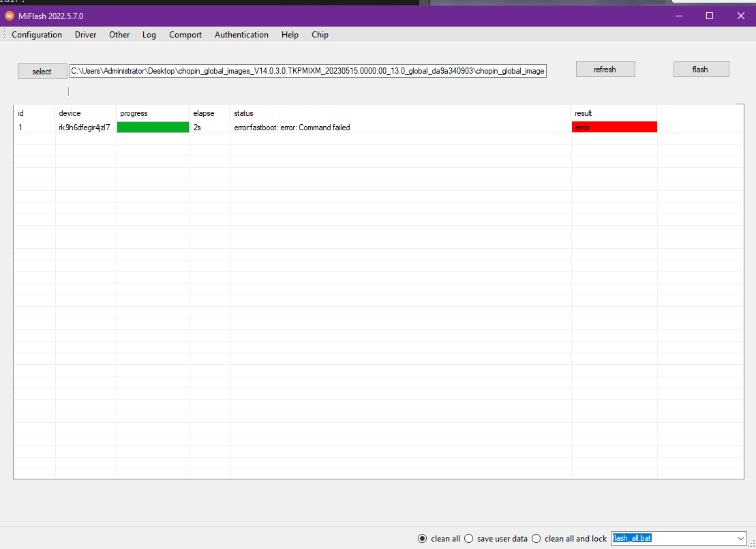Select device cell rk9h6dfegir4jzl7
756x549 pixels.
click(x=85, y=128)
